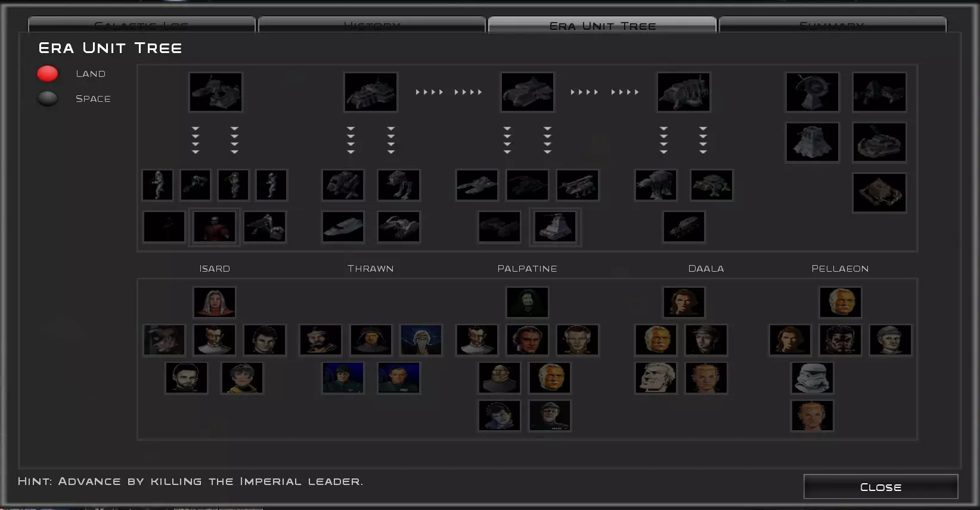Select the two-legged scout walker unit icon
980x510 pixels.
[x=399, y=185]
